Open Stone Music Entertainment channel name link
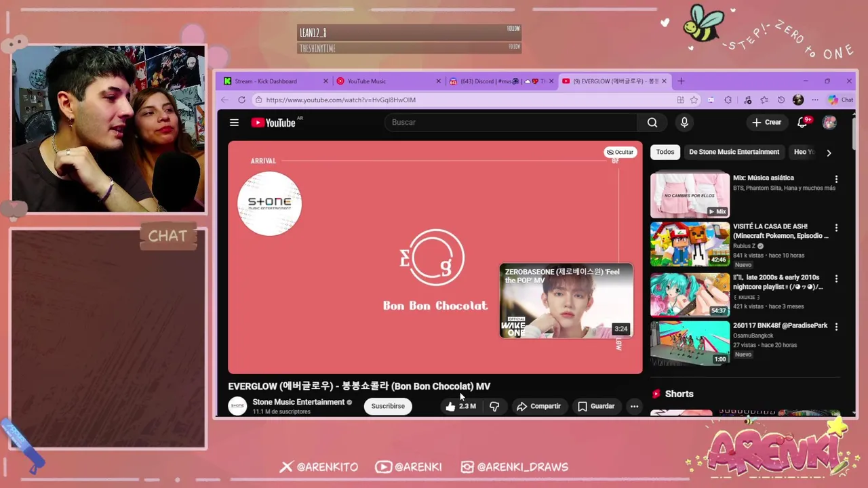Image resolution: width=868 pixels, height=488 pixels. click(298, 402)
